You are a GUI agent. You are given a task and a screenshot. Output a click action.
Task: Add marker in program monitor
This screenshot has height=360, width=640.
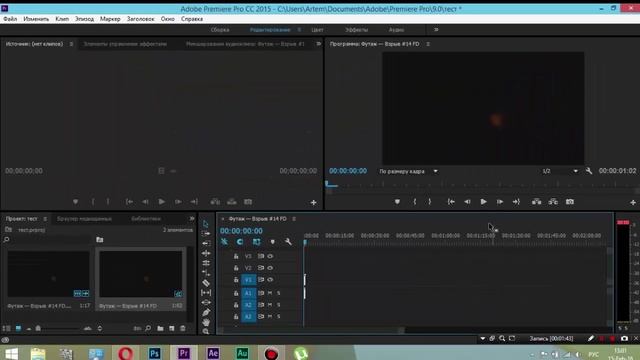(397, 202)
